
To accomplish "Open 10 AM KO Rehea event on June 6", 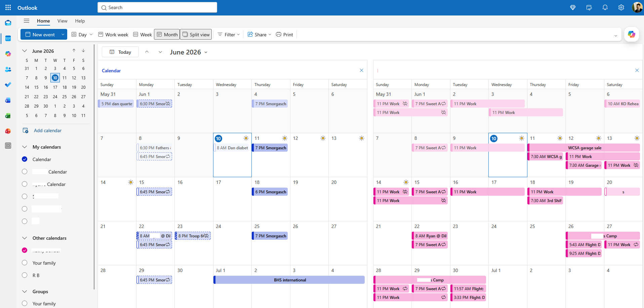I will (622, 104).
